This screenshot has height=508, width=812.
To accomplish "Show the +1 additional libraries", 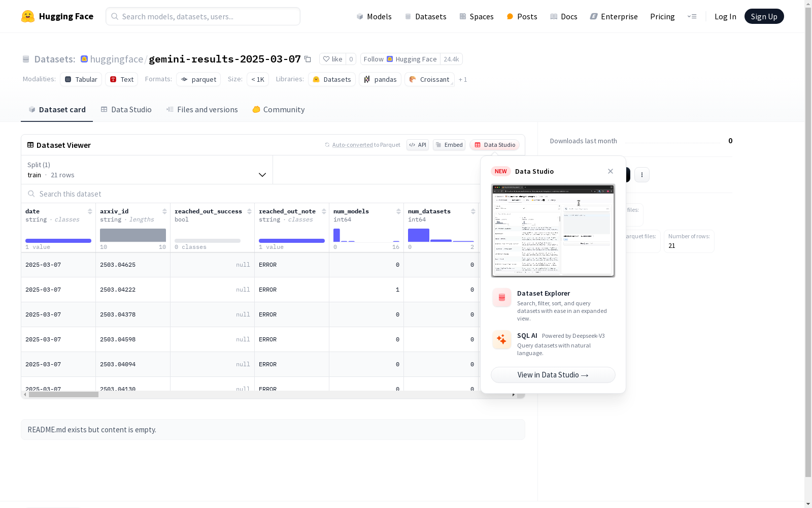I will coord(463,79).
